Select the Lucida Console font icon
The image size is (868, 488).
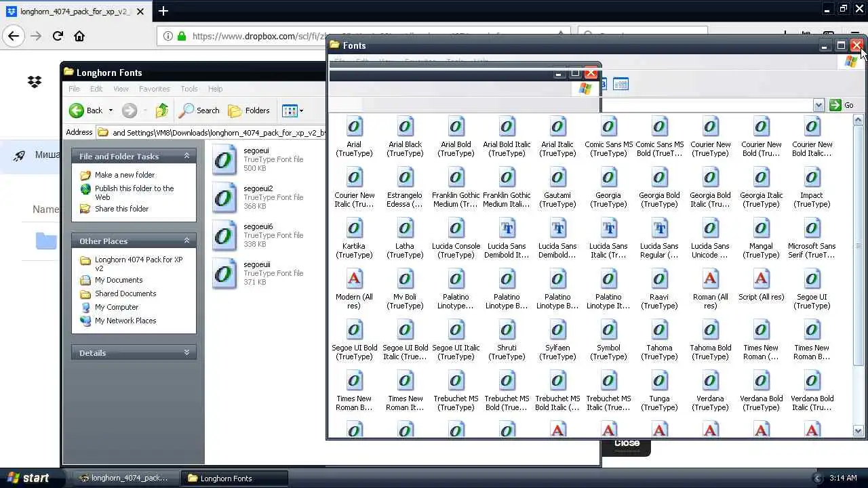click(x=456, y=228)
